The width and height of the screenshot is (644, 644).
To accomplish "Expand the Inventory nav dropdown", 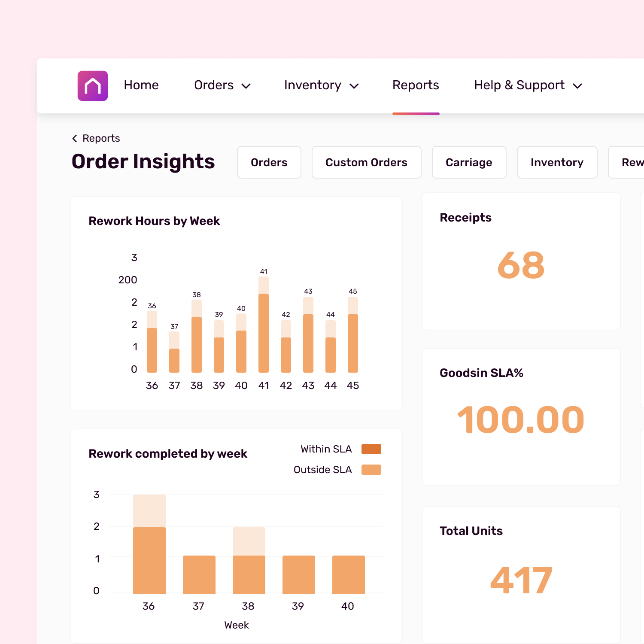I will pyautogui.click(x=321, y=85).
